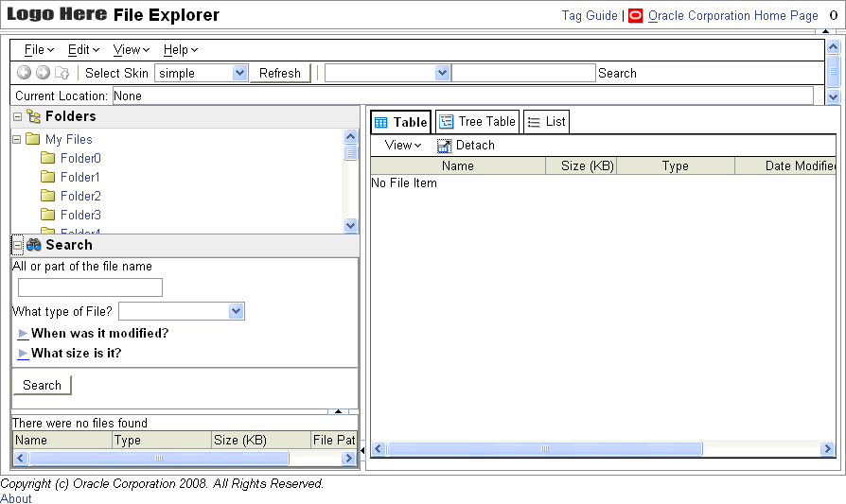
Task: Click the Folder0 folder icon
Action: pos(47,158)
